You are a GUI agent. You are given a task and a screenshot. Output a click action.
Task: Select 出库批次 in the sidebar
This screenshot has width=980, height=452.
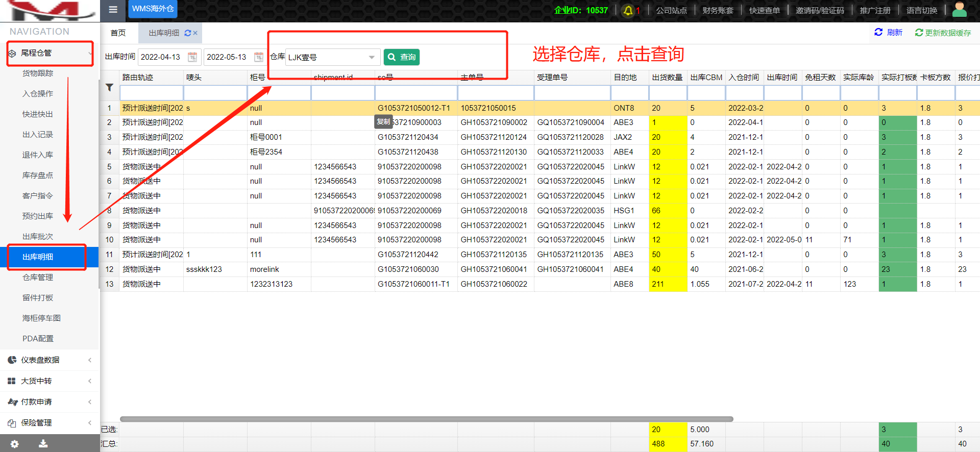coord(38,237)
